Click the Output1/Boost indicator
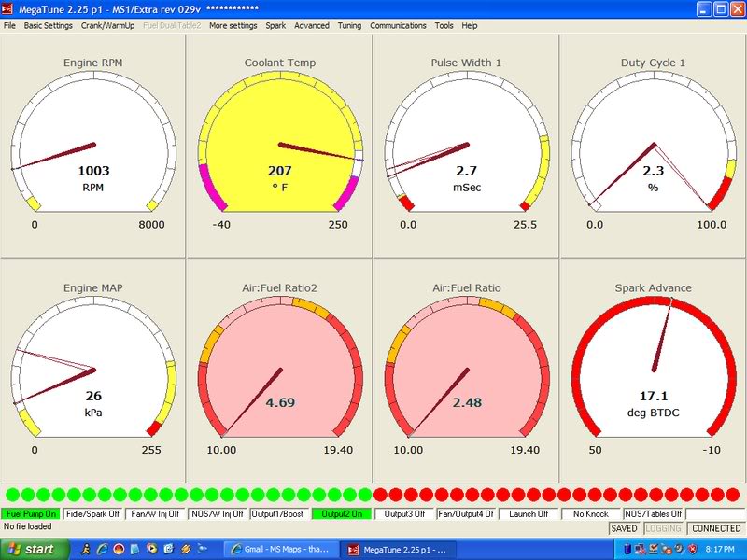Viewport: 747px width, 560px height. [x=278, y=514]
